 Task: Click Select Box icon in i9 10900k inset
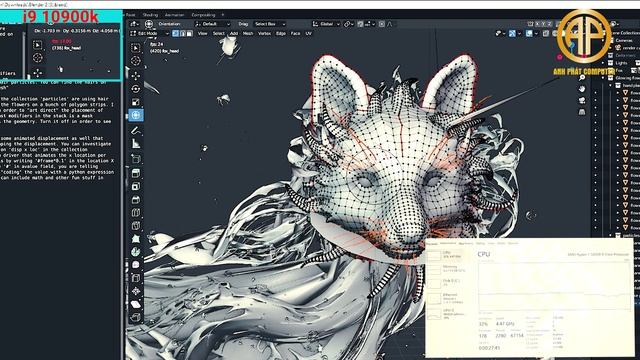point(37,44)
